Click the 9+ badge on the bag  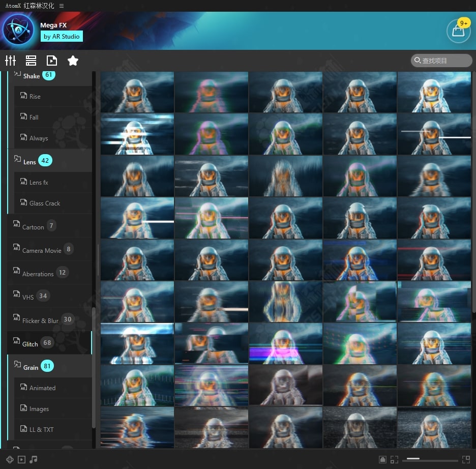coord(464,23)
